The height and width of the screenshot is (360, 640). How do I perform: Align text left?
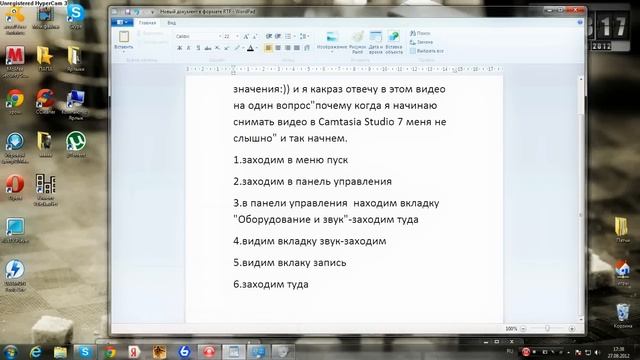269,48
